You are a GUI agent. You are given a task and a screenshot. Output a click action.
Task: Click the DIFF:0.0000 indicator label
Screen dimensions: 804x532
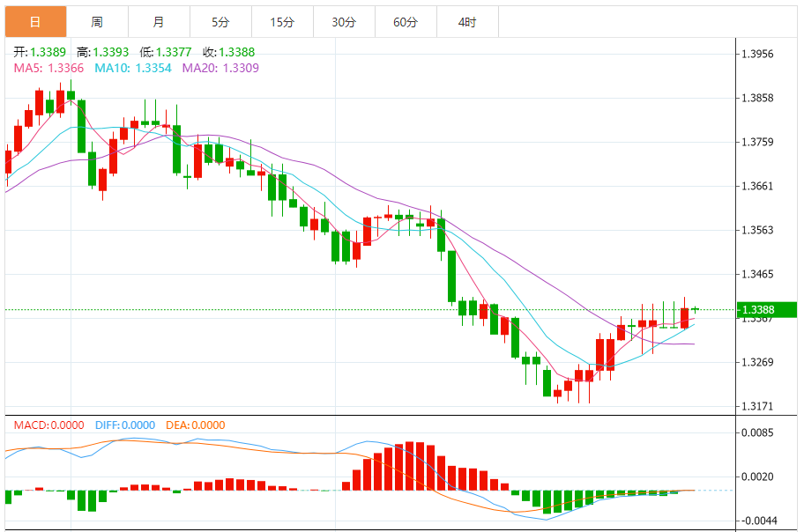(125, 425)
